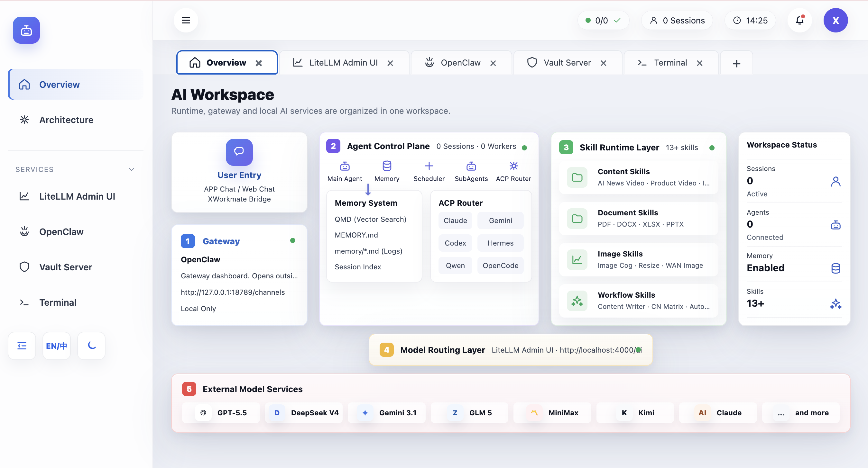Open Overview in the sidebar
The width and height of the screenshot is (868, 468).
76,84
